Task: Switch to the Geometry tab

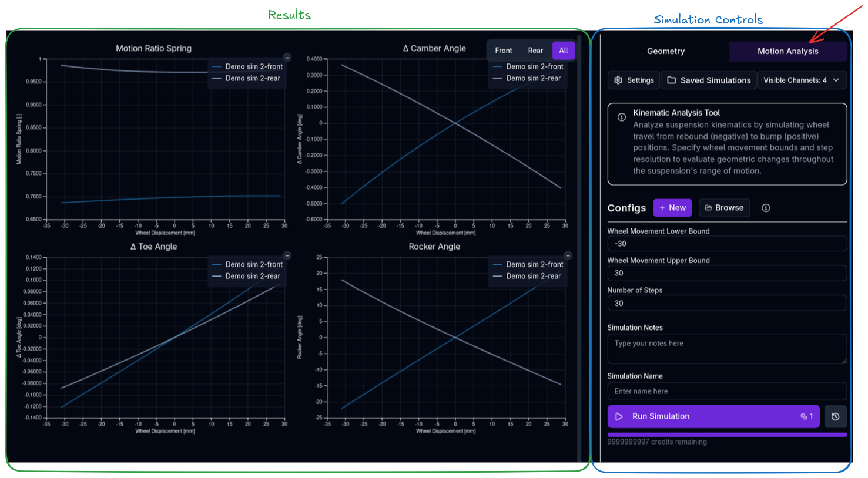Action: pyautogui.click(x=666, y=51)
